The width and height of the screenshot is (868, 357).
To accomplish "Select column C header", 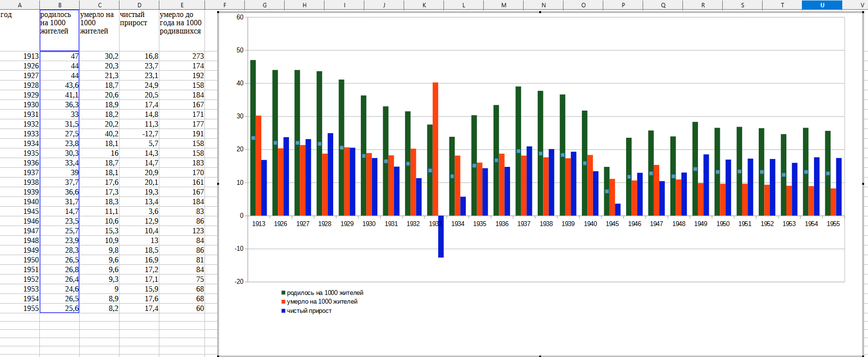I will click(100, 5).
